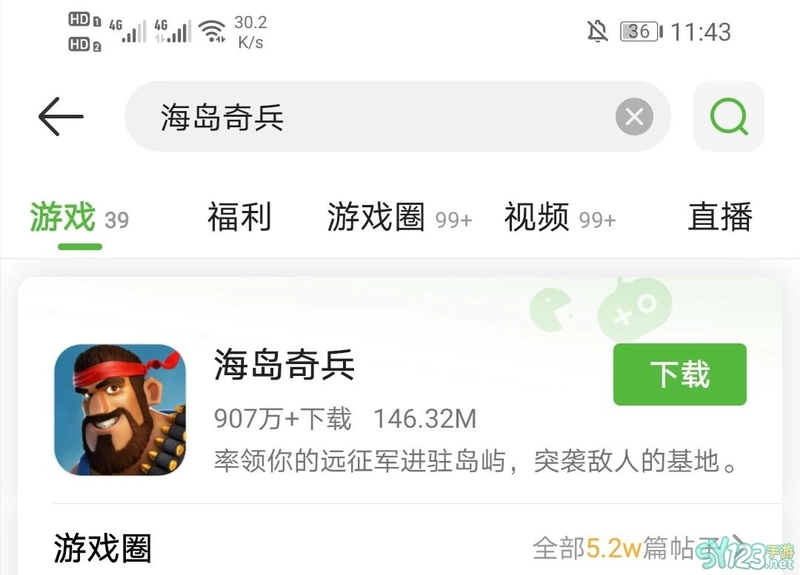This screenshot has width=800, height=575.
Task: Open the 海岛奇兵 game title
Action: coord(284,365)
